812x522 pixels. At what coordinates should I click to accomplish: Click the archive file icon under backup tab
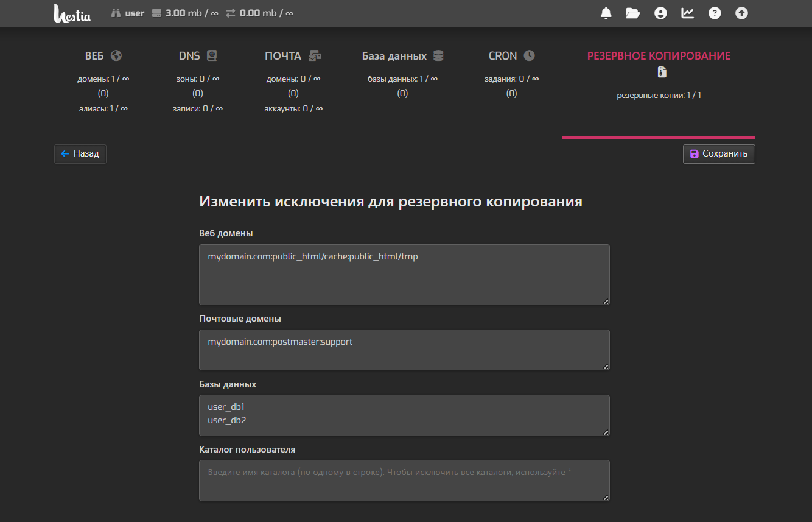pos(662,72)
